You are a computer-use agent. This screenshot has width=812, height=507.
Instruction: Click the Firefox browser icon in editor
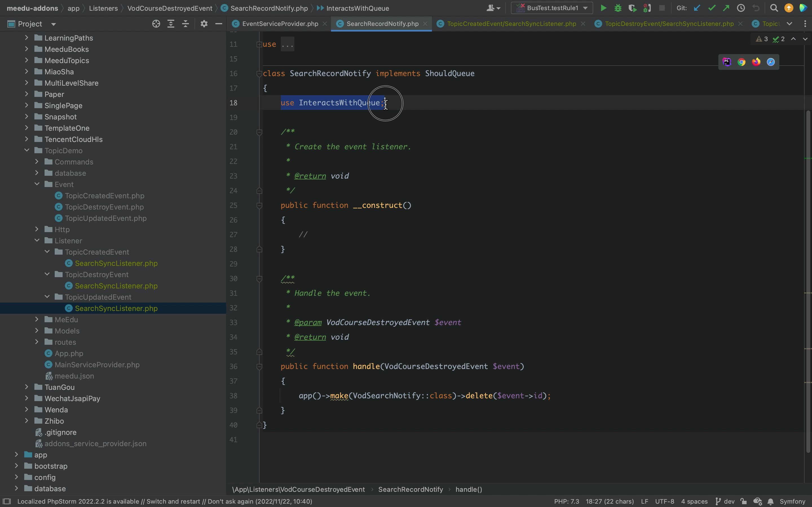pos(756,61)
